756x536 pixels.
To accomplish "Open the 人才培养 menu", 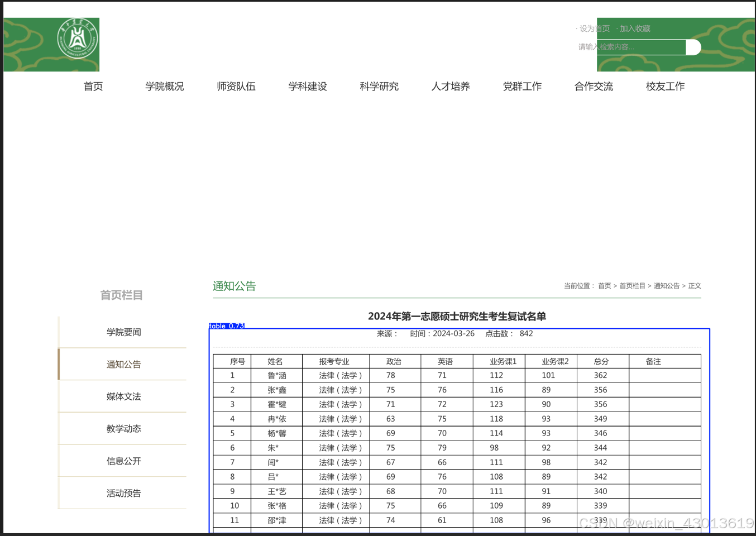I will tap(451, 87).
